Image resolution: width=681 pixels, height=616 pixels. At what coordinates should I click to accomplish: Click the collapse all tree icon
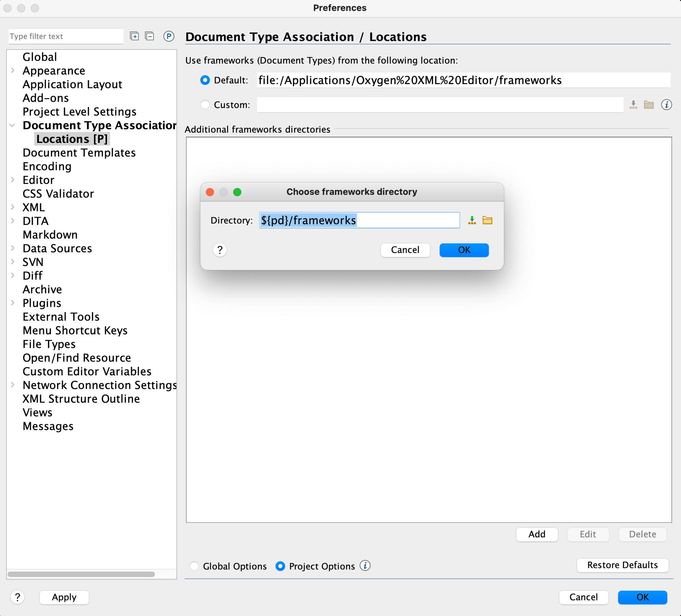click(x=149, y=36)
